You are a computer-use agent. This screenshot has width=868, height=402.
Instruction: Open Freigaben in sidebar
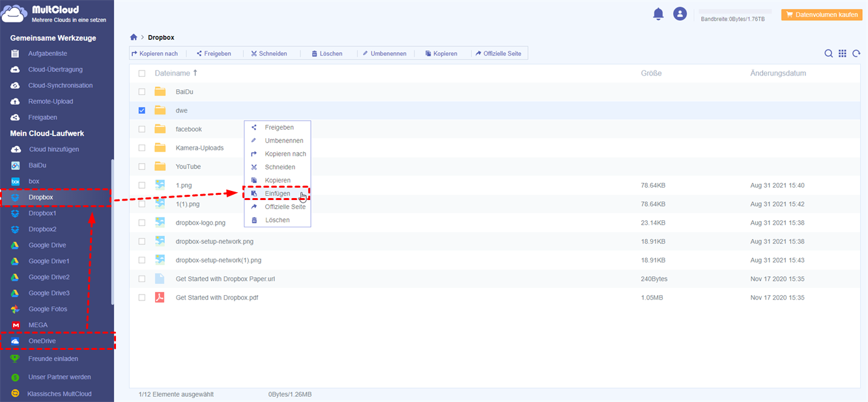coord(42,117)
